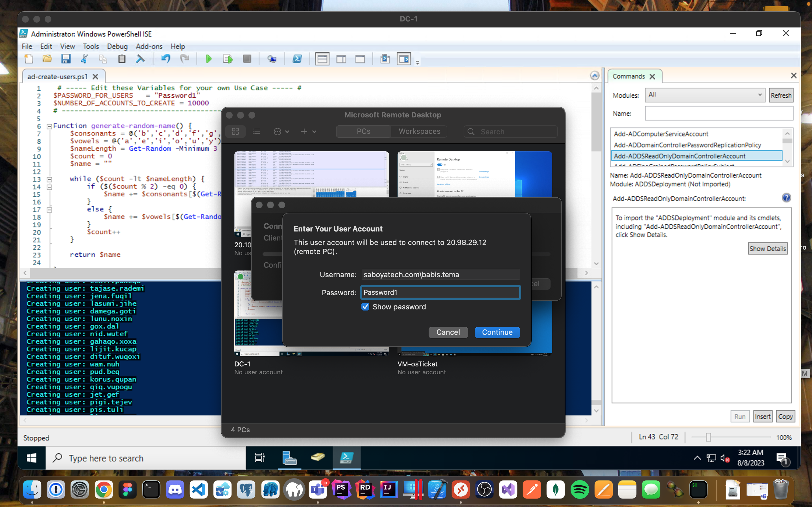The image size is (812, 507).
Task: Click the Run selection icon in toolbar
Action: pos(228,58)
